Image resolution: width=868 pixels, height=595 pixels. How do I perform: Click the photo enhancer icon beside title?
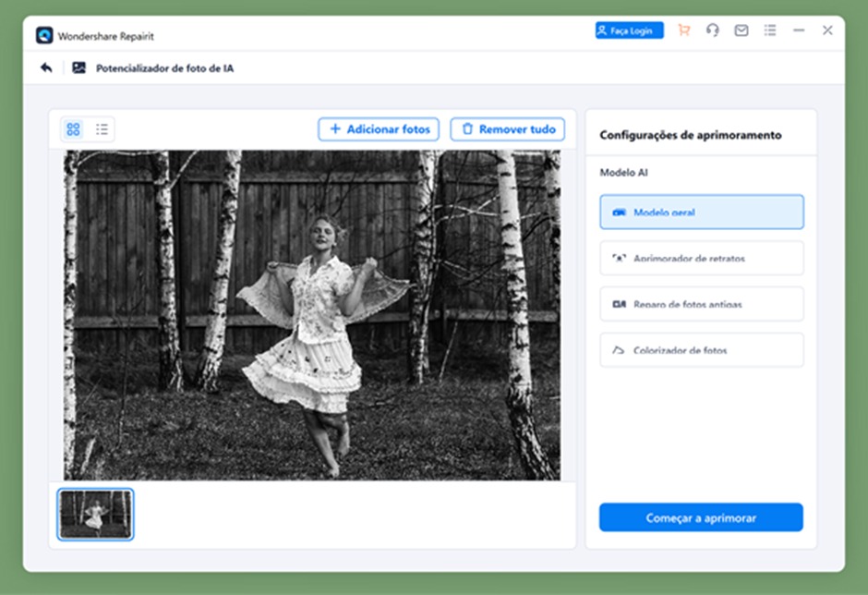point(78,67)
